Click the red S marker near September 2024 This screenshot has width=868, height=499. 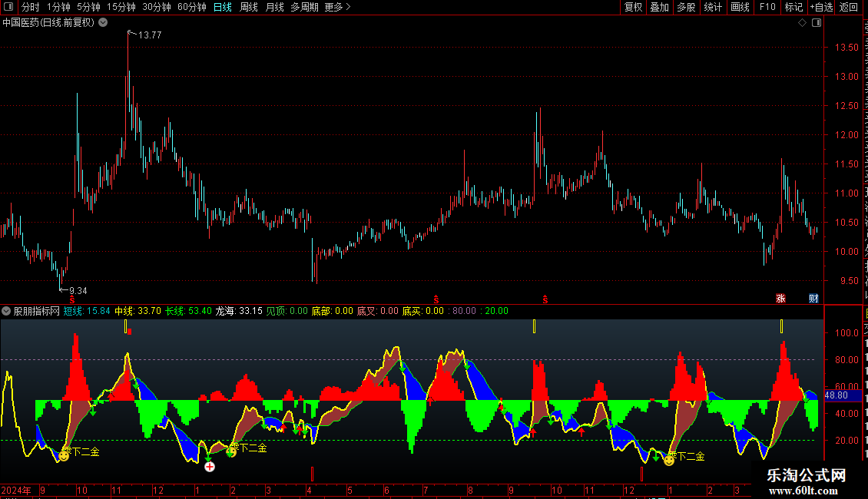pos(72,300)
